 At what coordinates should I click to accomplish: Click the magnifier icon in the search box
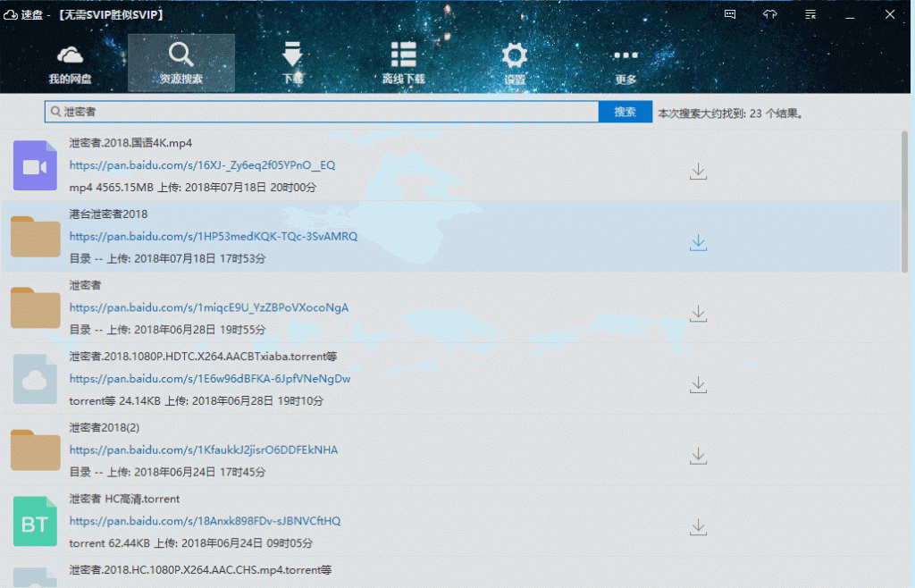55,112
